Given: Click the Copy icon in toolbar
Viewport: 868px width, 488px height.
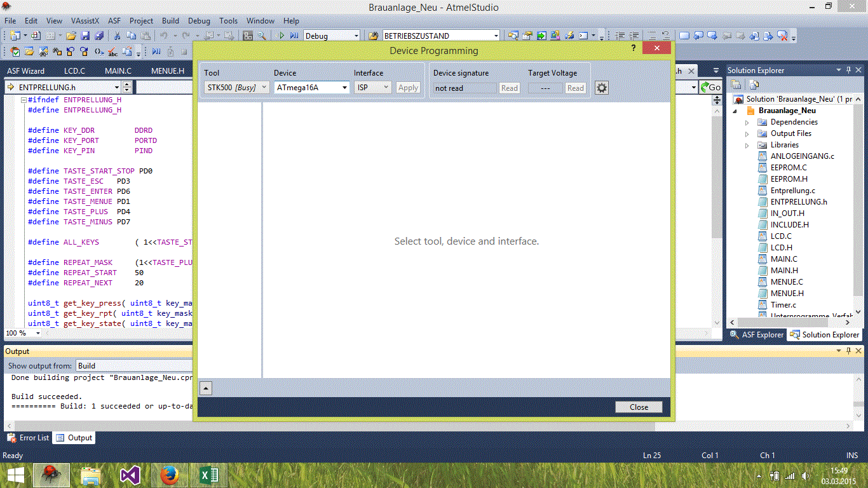Looking at the screenshot, I should point(131,36).
